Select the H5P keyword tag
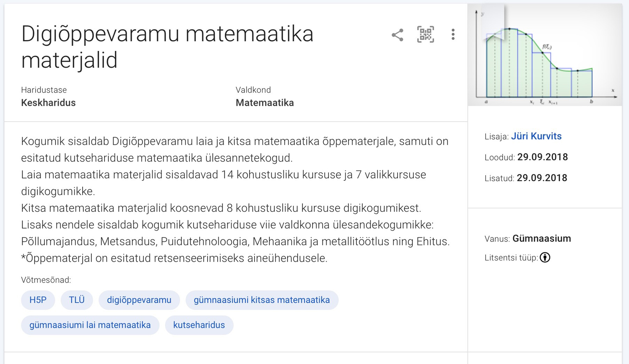This screenshot has height=364, width=629. click(38, 300)
